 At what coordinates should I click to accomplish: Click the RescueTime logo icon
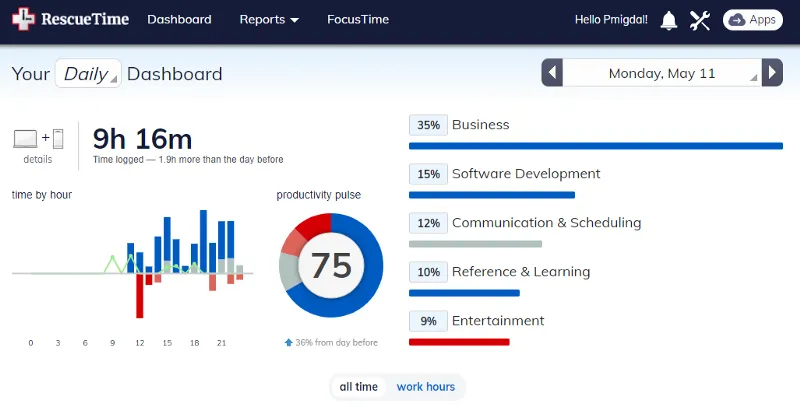point(23,20)
